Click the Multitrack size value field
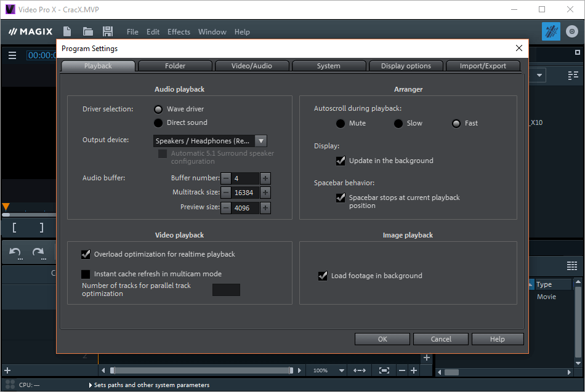Screen dimensions: 585x392 point(245,193)
